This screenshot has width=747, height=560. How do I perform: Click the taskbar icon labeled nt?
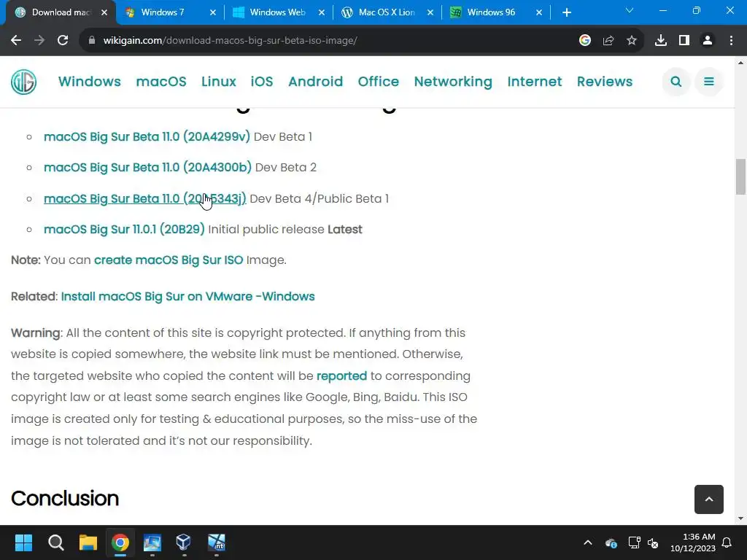[216, 542]
